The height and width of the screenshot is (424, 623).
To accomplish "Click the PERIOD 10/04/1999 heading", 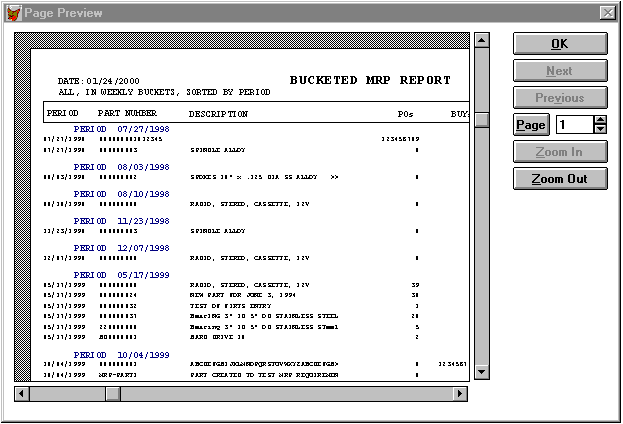I will pos(122,355).
